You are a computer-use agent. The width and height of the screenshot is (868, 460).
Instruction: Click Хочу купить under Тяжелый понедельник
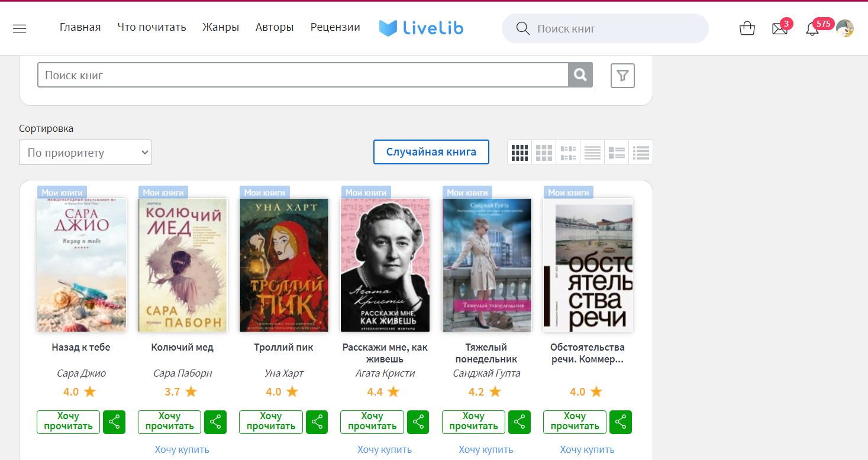click(x=486, y=450)
